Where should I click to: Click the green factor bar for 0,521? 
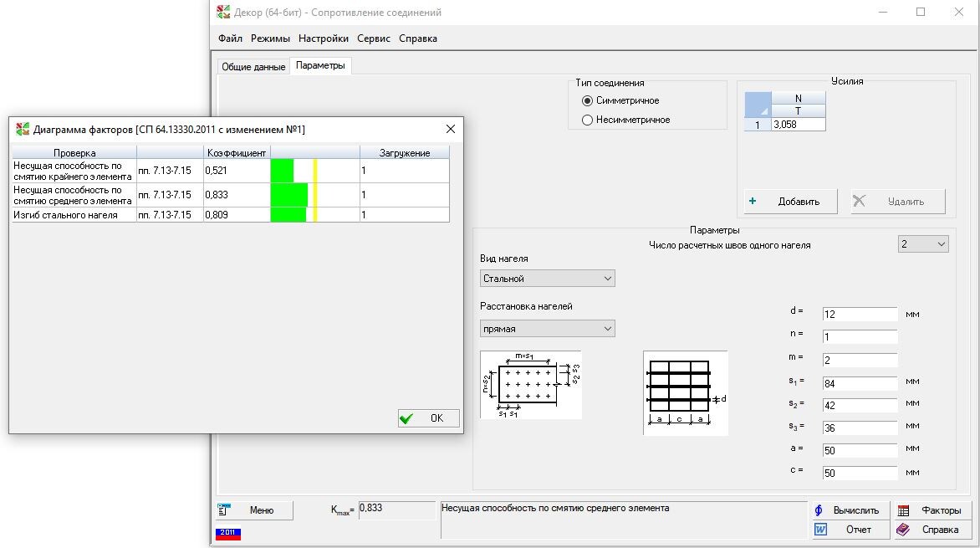(x=282, y=171)
